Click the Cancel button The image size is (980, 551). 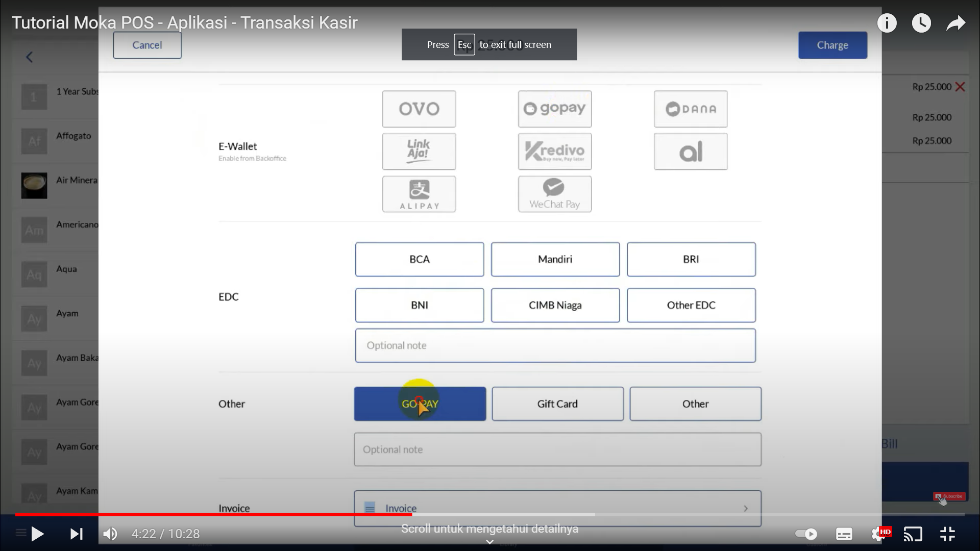147,45
